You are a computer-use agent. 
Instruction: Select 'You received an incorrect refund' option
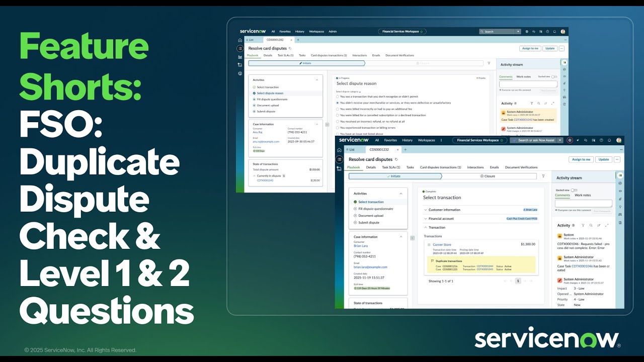337,121
